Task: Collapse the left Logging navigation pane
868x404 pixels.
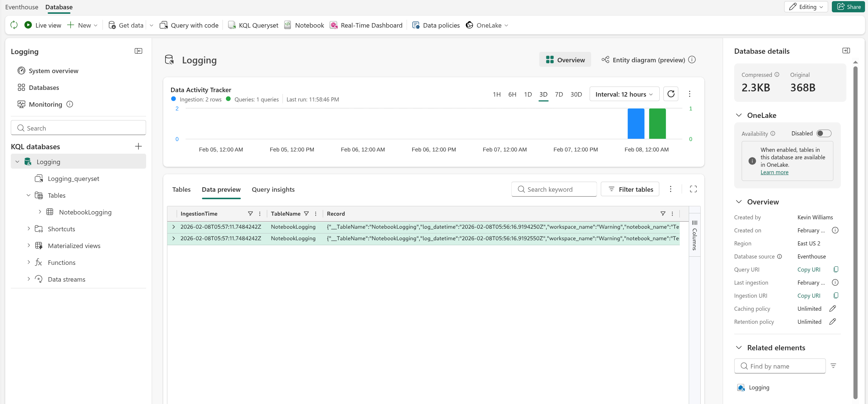Action: [x=138, y=51]
